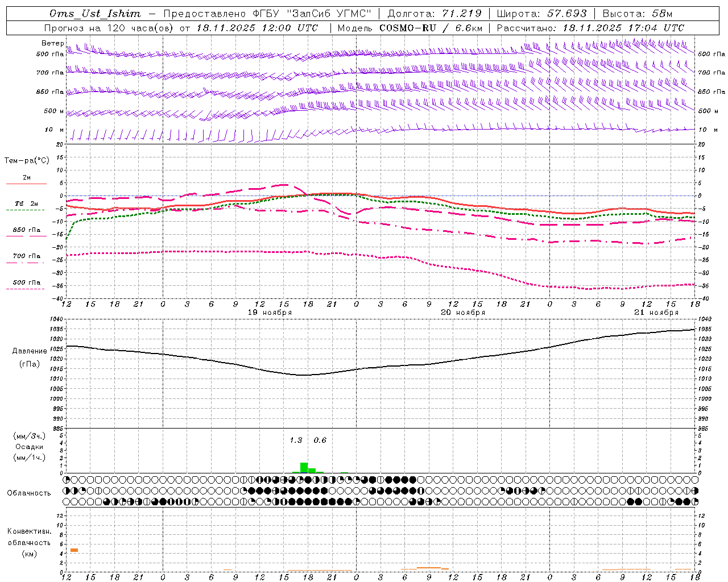
Task: Click the Тем-ра(°C) axis title
Action: click(27, 161)
